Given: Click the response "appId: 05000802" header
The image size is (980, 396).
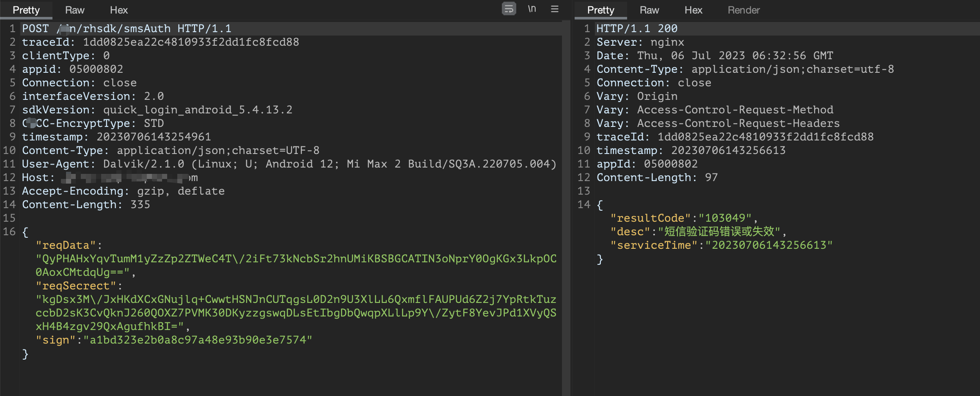Looking at the screenshot, I should point(647,164).
